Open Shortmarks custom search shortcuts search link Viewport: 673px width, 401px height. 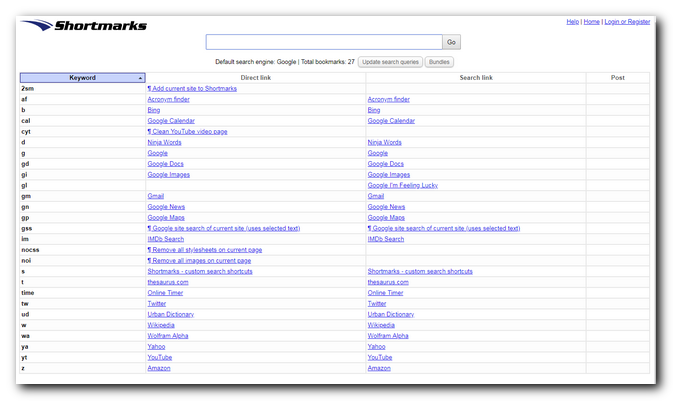(x=420, y=271)
